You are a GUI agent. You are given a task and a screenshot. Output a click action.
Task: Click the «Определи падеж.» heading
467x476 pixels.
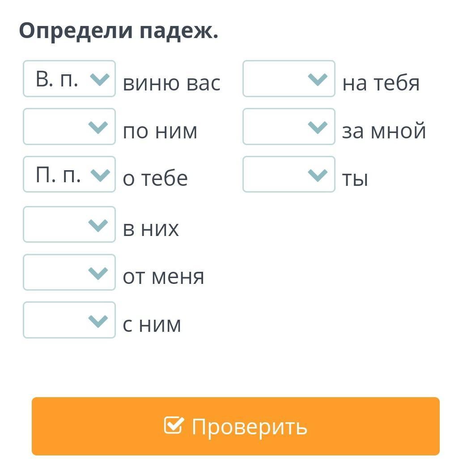coord(119,31)
